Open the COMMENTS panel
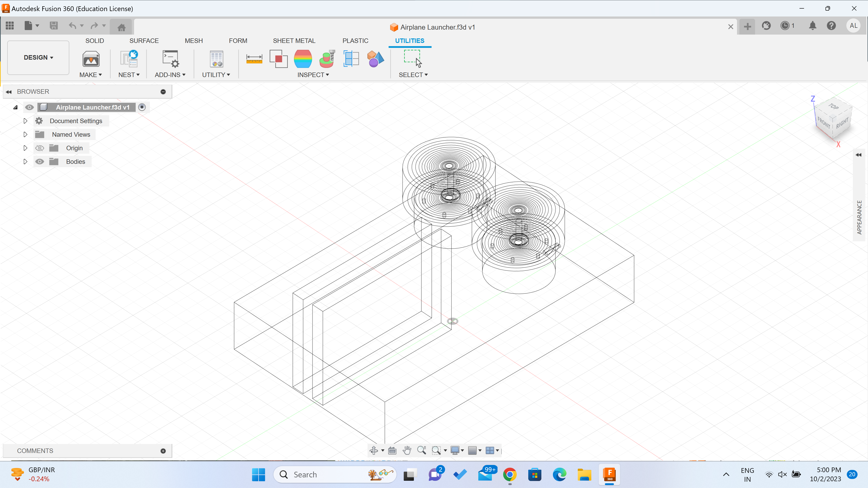 [35, 450]
